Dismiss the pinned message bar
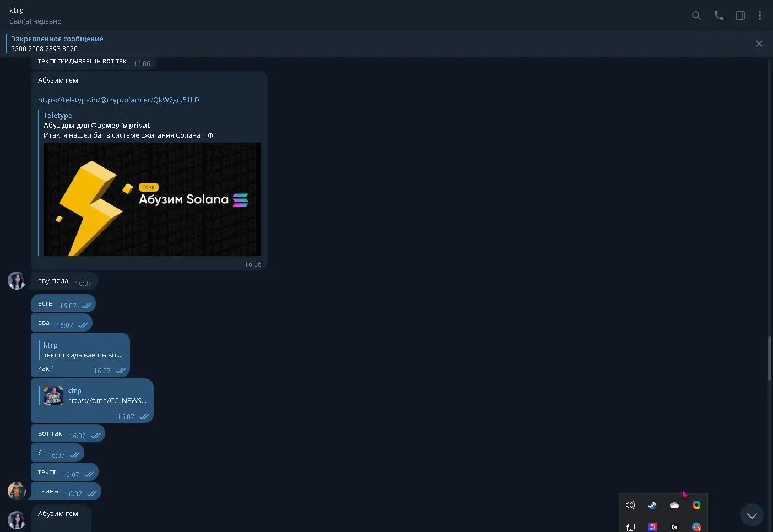The height and width of the screenshot is (532, 773). click(x=759, y=44)
